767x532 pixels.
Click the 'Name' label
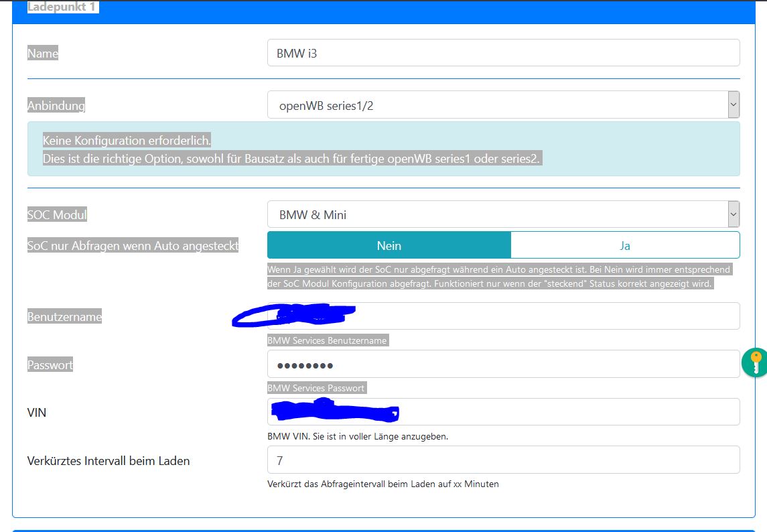point(43,54)
